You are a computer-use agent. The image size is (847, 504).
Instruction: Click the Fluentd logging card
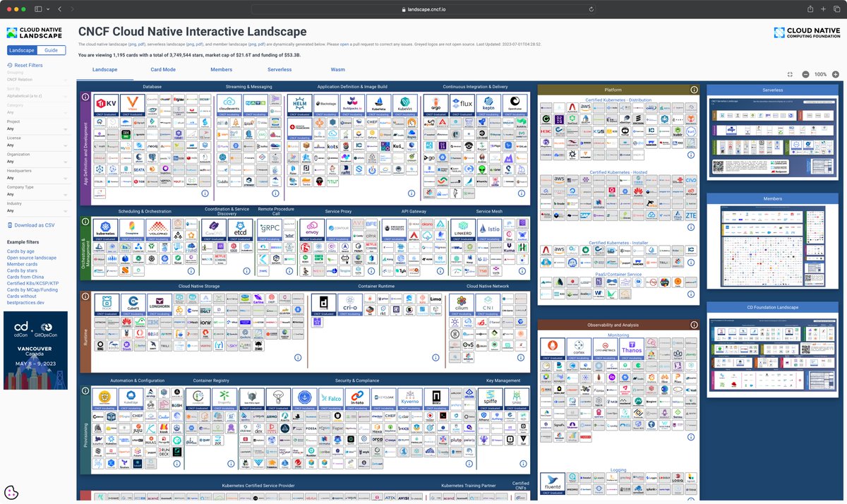[x=553, y=484]
